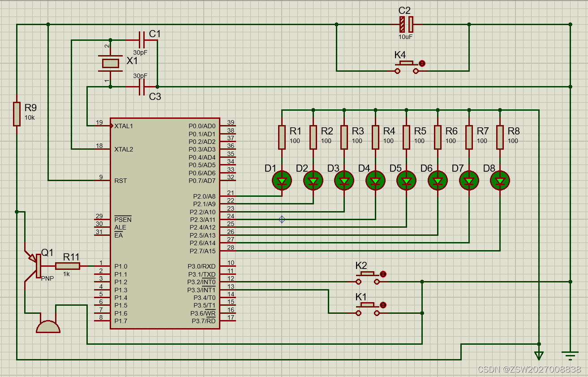Click the XTAL1 pin label
The image size is (588, 377).
(124, 126)
